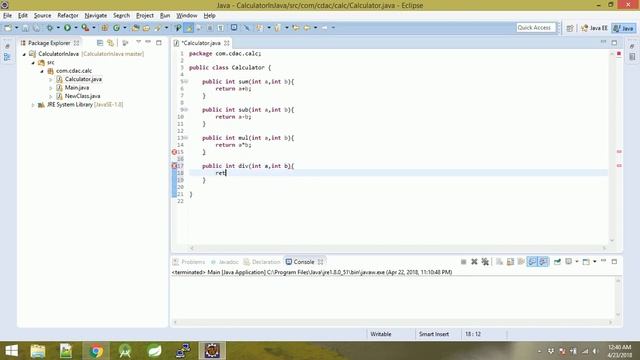Click the Pin Console icon
The width and height of the screenshot is (640, 360).
click(x=557, y=262)
